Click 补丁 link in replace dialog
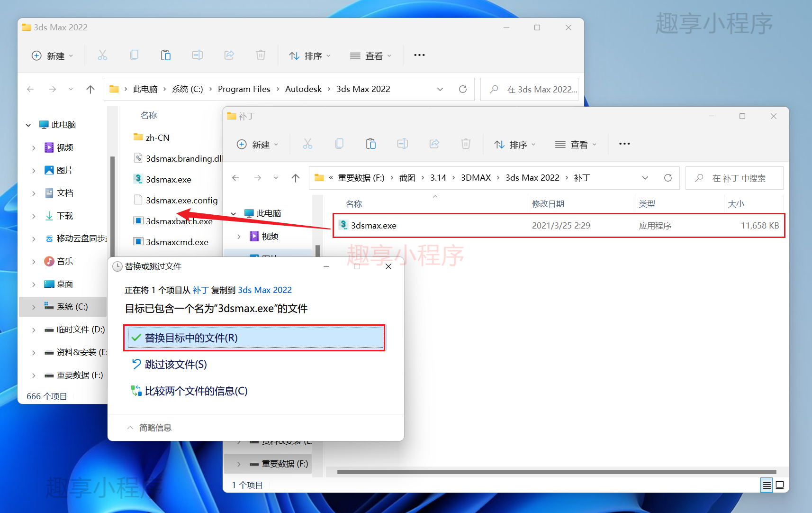The image size is (812, 513). point(200,290)
